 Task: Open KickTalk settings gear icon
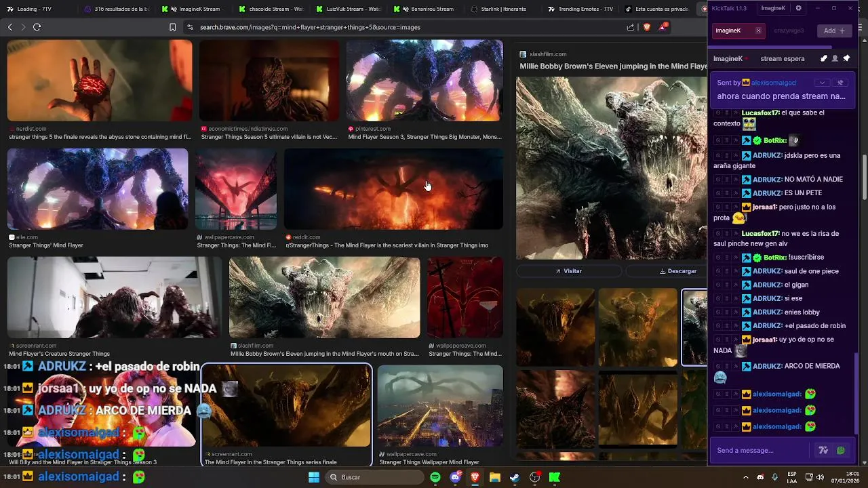click(x=798, y=8)
